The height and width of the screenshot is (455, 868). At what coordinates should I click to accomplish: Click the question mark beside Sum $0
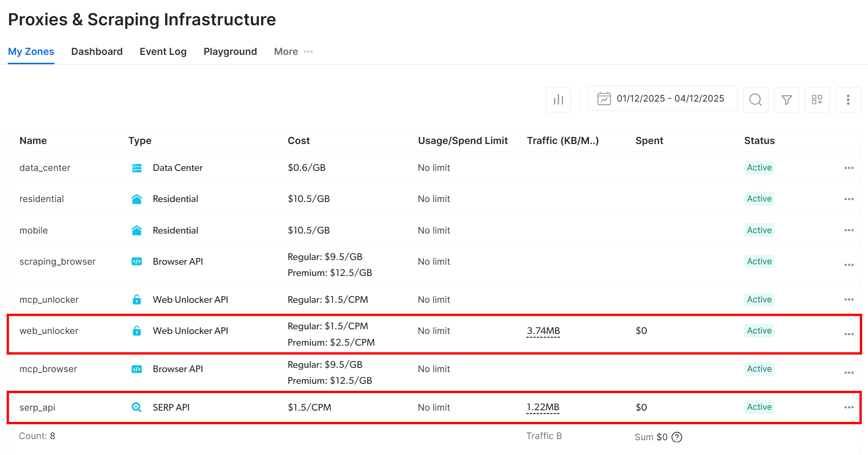[677, 437]
